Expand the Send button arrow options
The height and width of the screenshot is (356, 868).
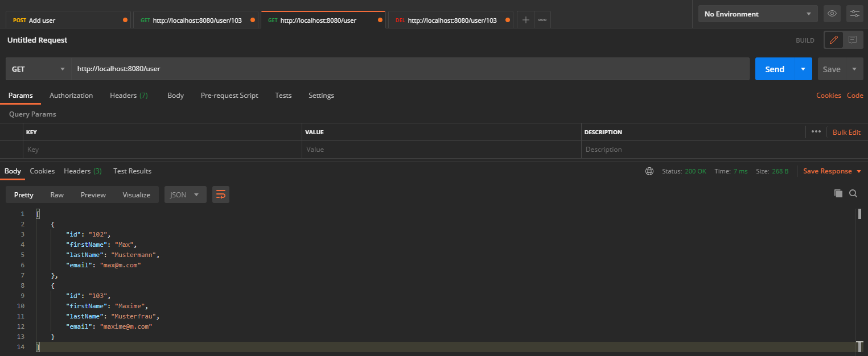(x=803, y=69)
